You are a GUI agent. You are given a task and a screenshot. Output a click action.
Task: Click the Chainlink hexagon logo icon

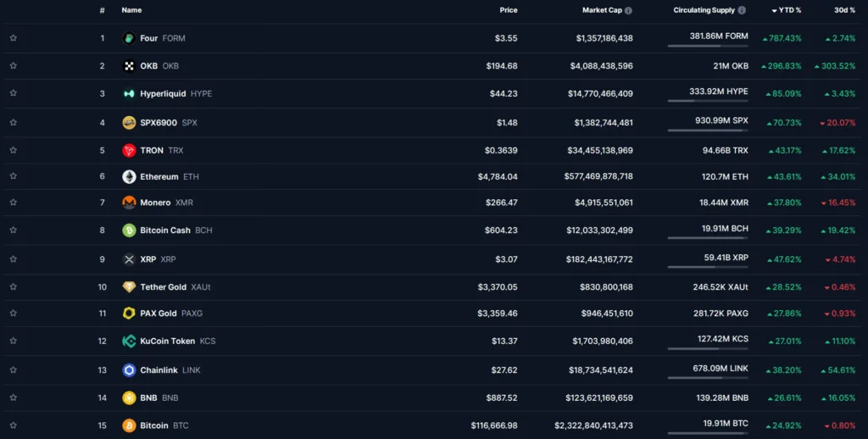129,370
